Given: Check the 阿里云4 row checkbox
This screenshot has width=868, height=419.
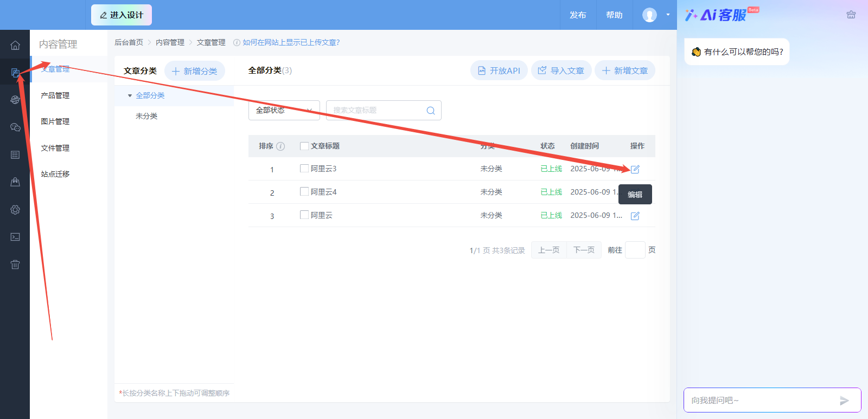Looking at the screenshot, I should tap(304, 191).
